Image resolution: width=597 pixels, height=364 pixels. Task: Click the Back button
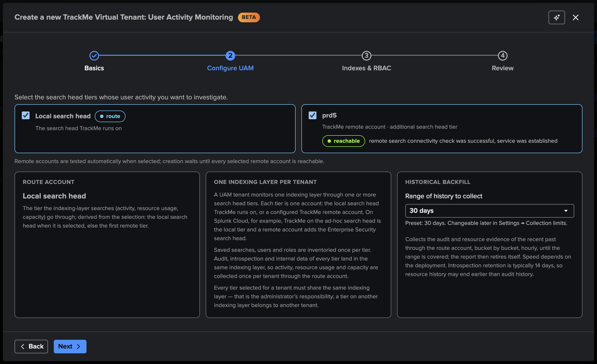click(31, 347)
